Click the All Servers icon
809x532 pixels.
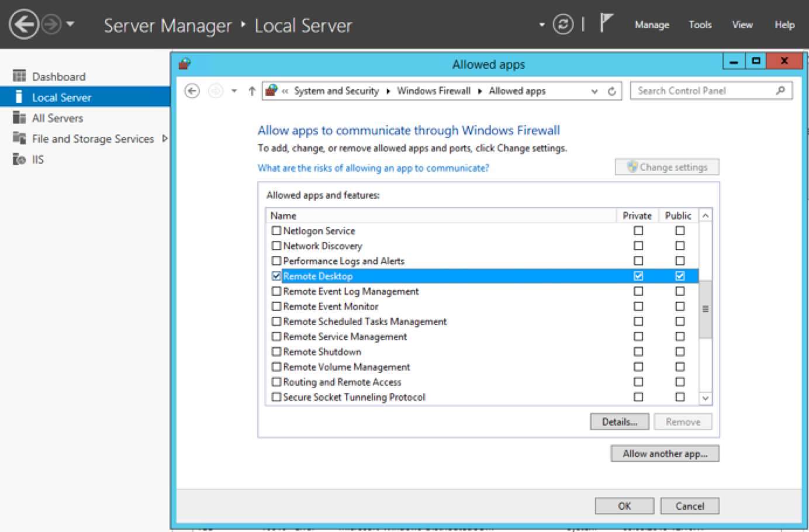19,118
